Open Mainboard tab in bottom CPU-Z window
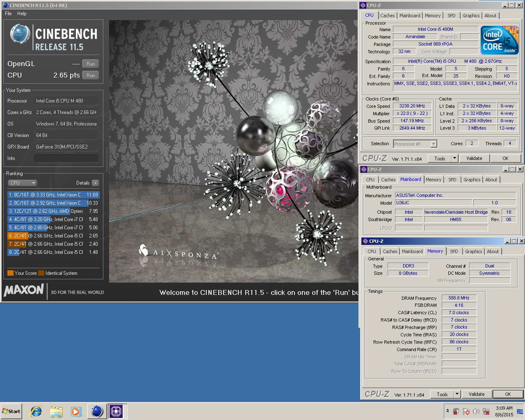 [412, 251]
